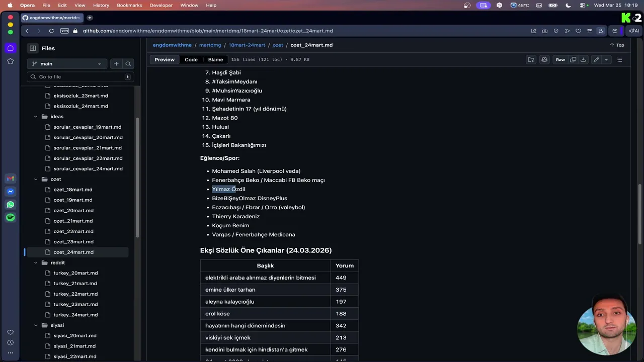Collapse the ozet folder
Viewport: 644px width, 362px height.
click(36, 179)
